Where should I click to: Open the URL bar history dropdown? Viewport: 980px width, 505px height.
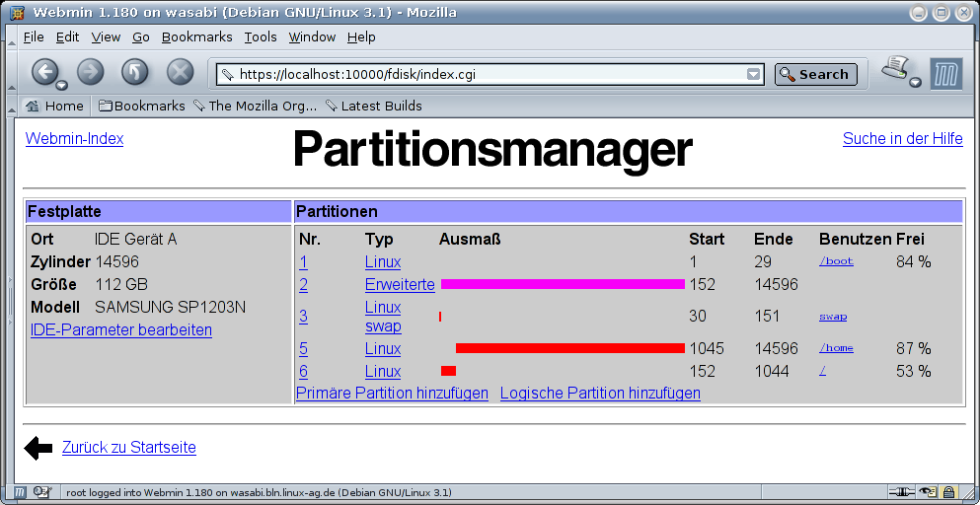[x=754, y=74]
